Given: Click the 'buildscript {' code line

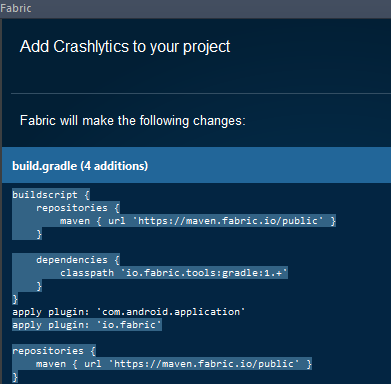Looking at the screenshot, I should [x=51, y=195].
